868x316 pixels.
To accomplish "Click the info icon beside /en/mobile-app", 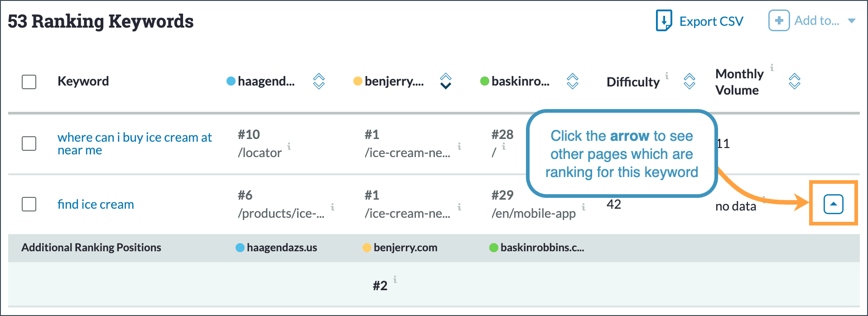I will pos(584,207).
